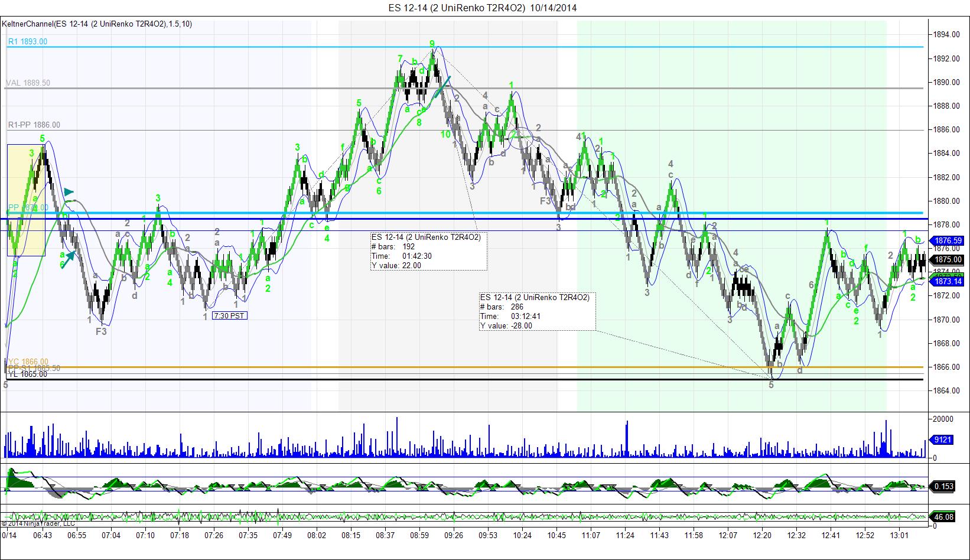Screen dimensions: 970x560
Task: Select the YL 1865.00 level label
Action: [x=28, y=375]
